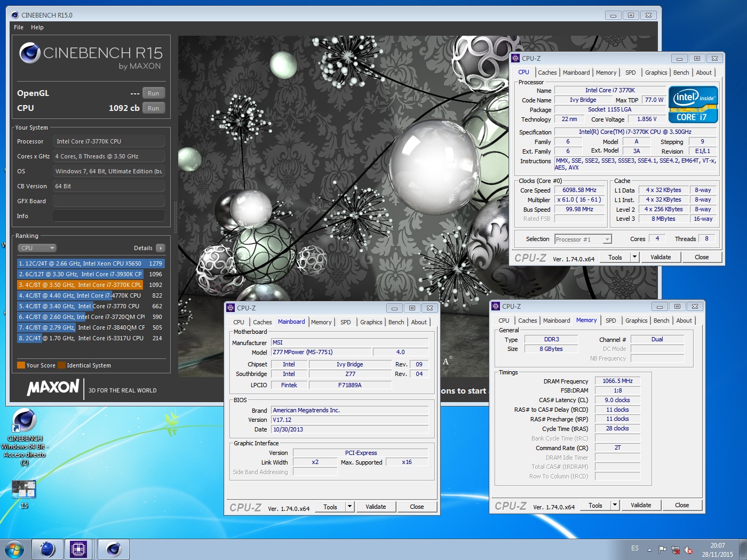Screen dimensions: 747x560
Task: Click the network tray icon
Action: (676, 550)
